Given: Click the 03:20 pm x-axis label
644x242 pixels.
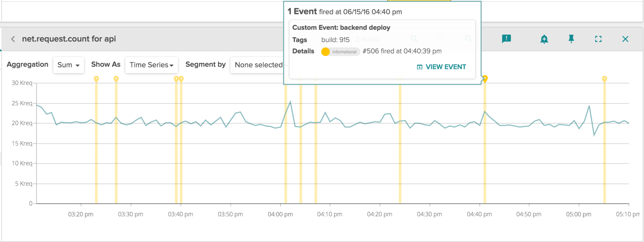Looking at the screenshot, I should [x=81, y=214].
